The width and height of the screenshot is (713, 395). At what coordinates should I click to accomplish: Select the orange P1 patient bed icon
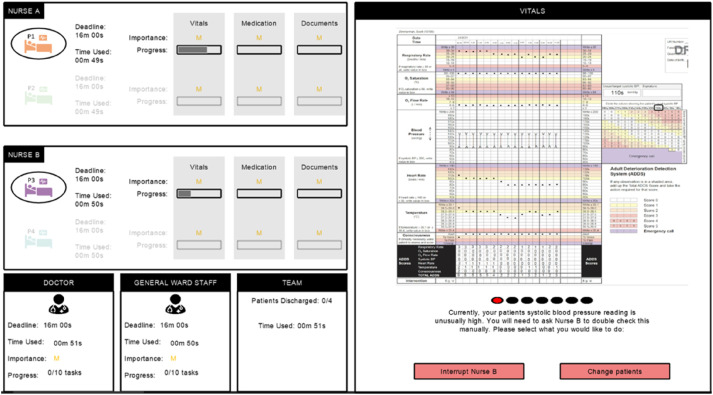tap(39, 44)
